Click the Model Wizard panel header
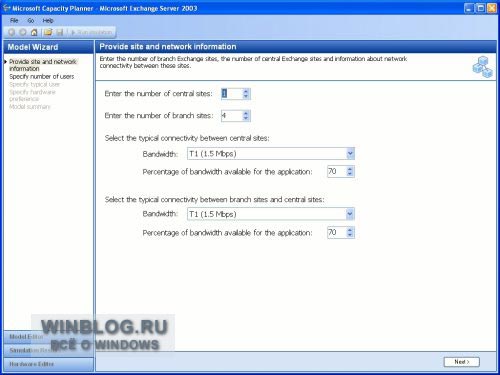This screenshot has width=500, height=375. pyautogui.click(x=49, y=47)
